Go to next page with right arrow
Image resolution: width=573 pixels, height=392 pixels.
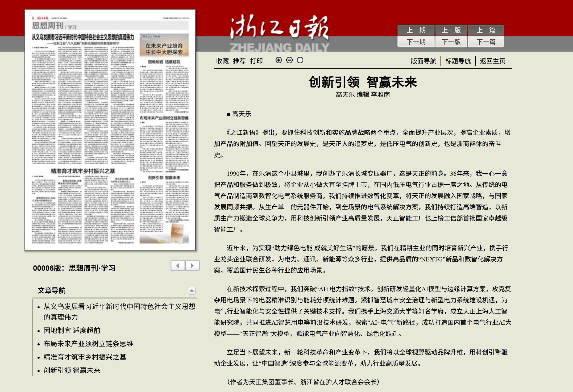tap(192, 265)
